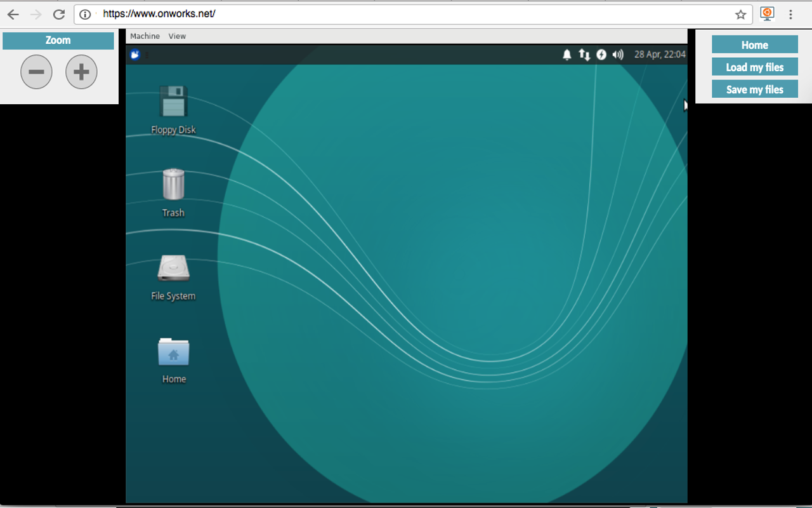Click the Load my files button
812x508 pixels.
click(754, 67)
